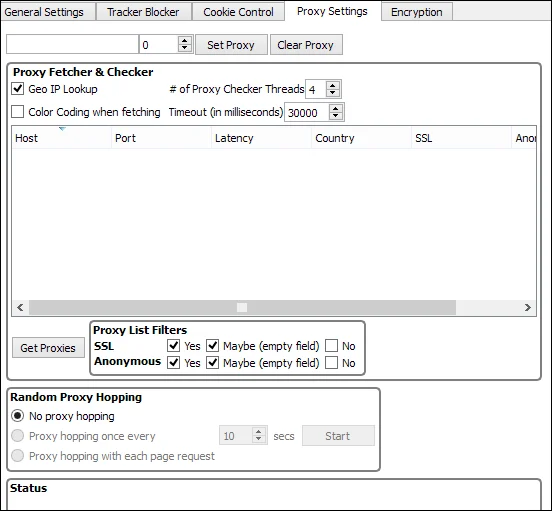Decrease the proxy port number spinner
This screenshot has height=511, width=552.
point(184,48)
